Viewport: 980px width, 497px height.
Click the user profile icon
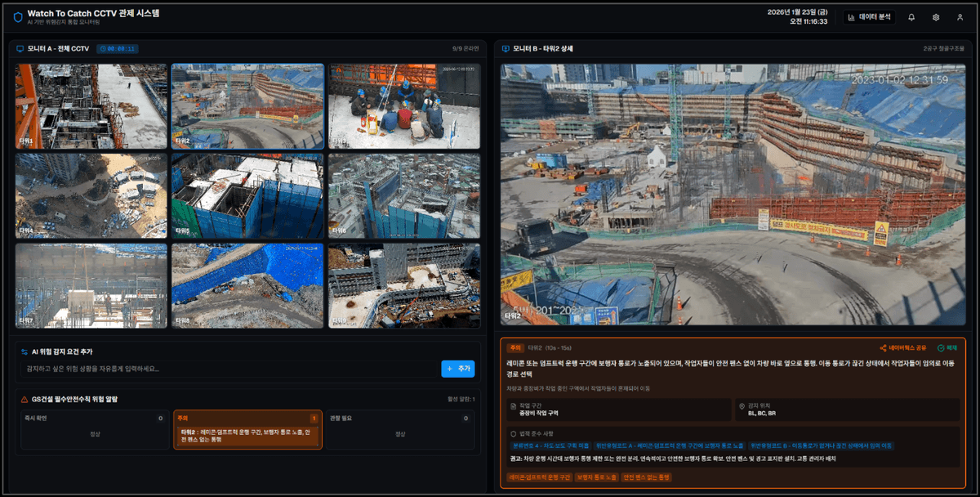(960, 17)
